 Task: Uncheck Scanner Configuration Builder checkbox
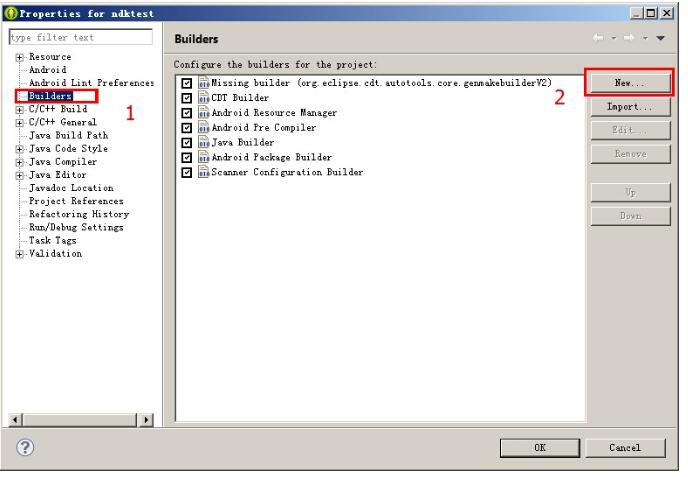tap(187, 173)
